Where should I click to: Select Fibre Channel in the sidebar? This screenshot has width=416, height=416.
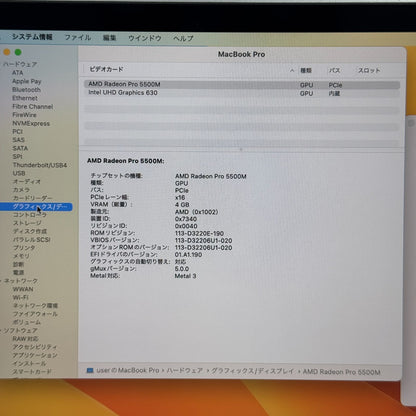pos(33,107)
